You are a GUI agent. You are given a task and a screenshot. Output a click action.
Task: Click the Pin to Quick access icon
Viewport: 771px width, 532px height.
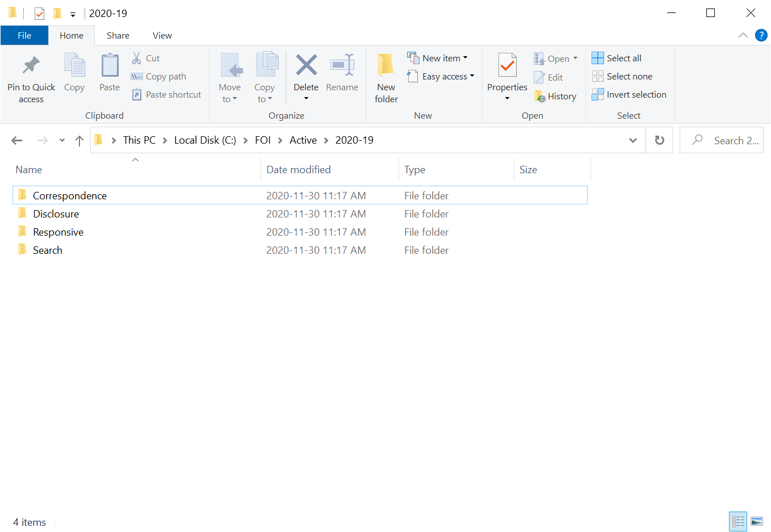point(31,66)
